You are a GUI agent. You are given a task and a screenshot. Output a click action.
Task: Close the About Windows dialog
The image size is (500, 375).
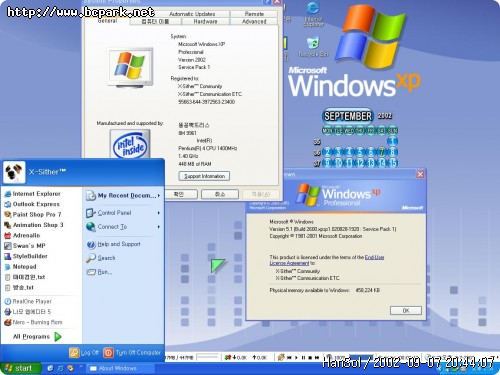420,174
